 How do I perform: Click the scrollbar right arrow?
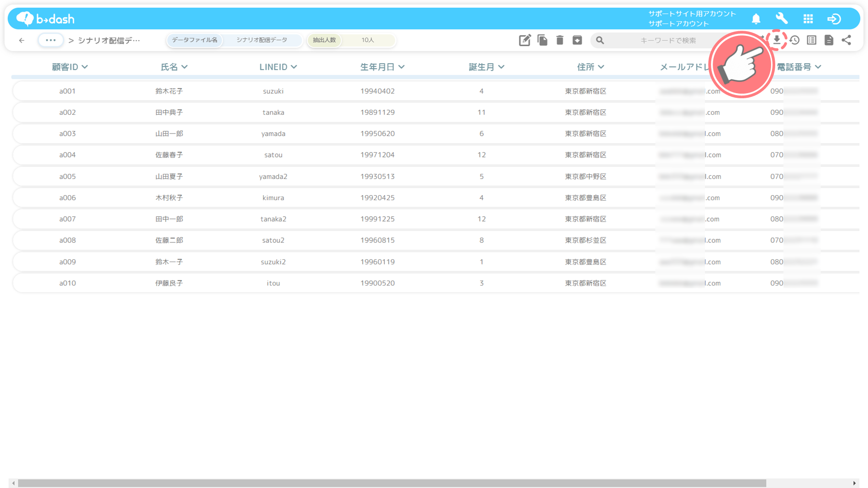854,483
